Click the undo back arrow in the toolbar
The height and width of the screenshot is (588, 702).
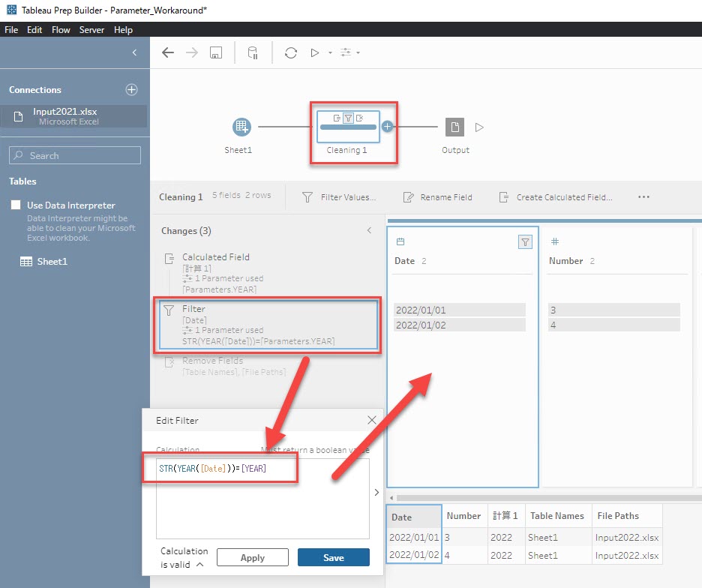(168, 52)
